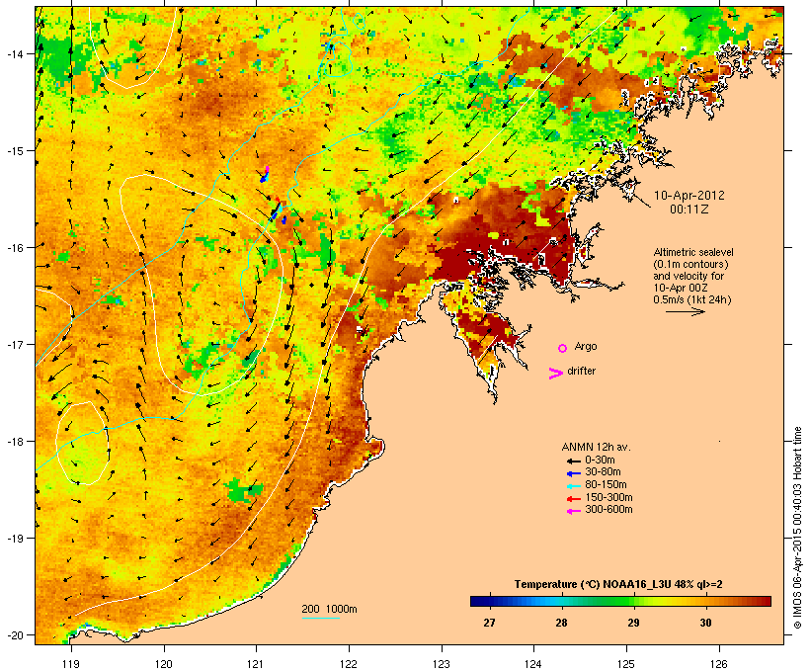Click the -15 latitude axis label
Image resolution: width=810 pixels, height=672 pixels.
click(14, 150)
